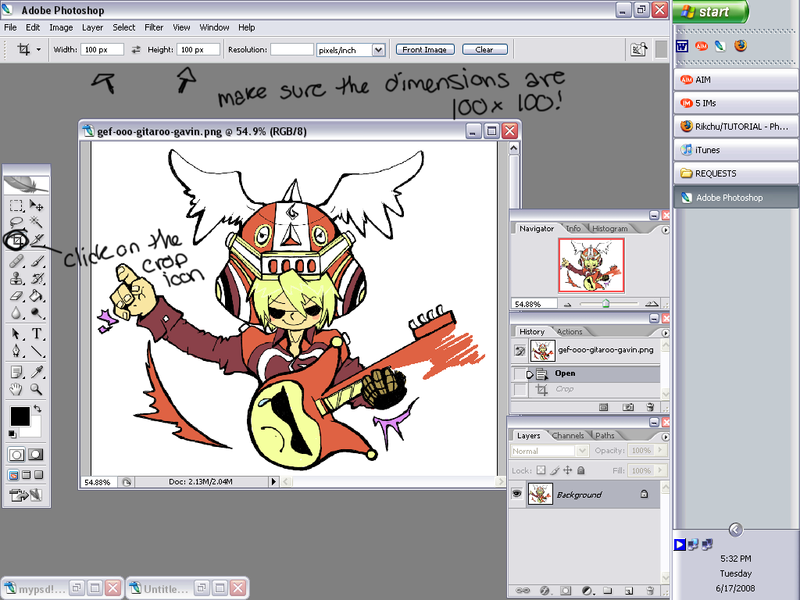Open the Windows start menu
The width and height of the screenshot is (800, 600).
[x=710, y=11]
